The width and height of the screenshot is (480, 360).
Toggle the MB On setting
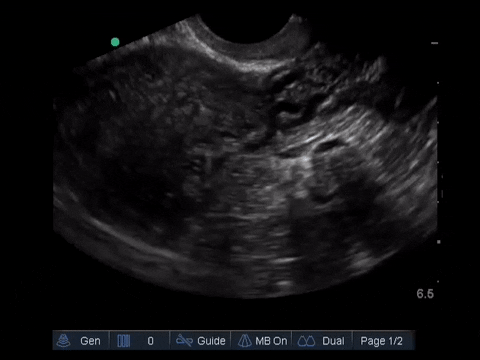point(271,341)
